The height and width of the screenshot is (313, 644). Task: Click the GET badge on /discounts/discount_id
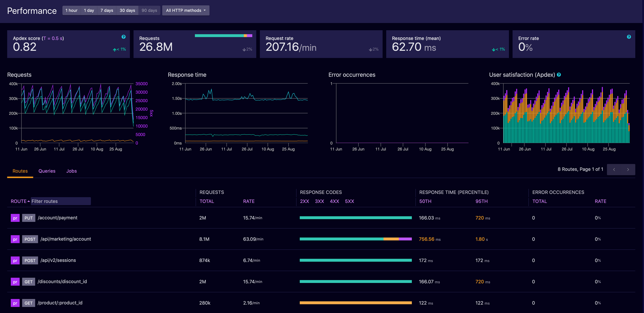[x=28, y=282]
